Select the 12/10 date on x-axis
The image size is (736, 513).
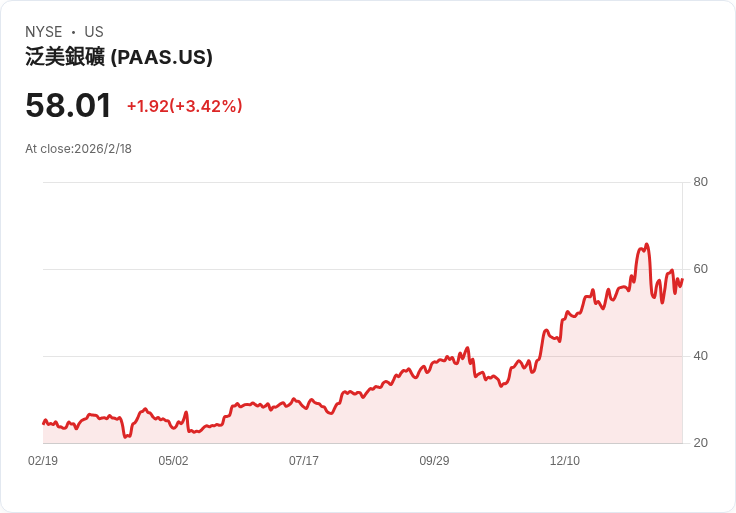(565, 461)
